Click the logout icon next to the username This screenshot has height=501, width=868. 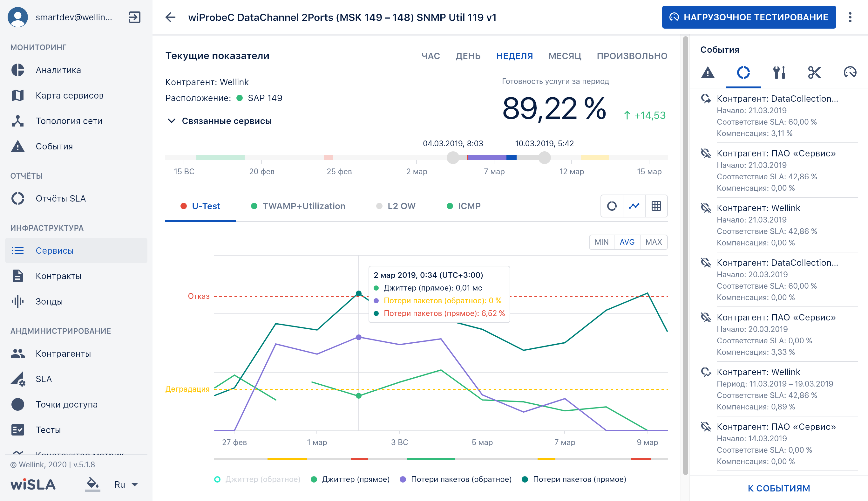tap(134, 17)
